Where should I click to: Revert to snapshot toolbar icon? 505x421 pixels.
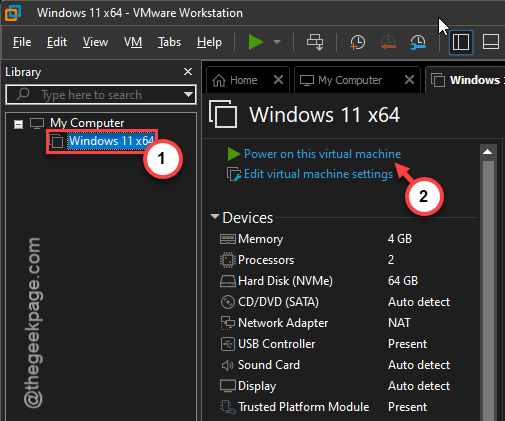(x=388, y=42)
